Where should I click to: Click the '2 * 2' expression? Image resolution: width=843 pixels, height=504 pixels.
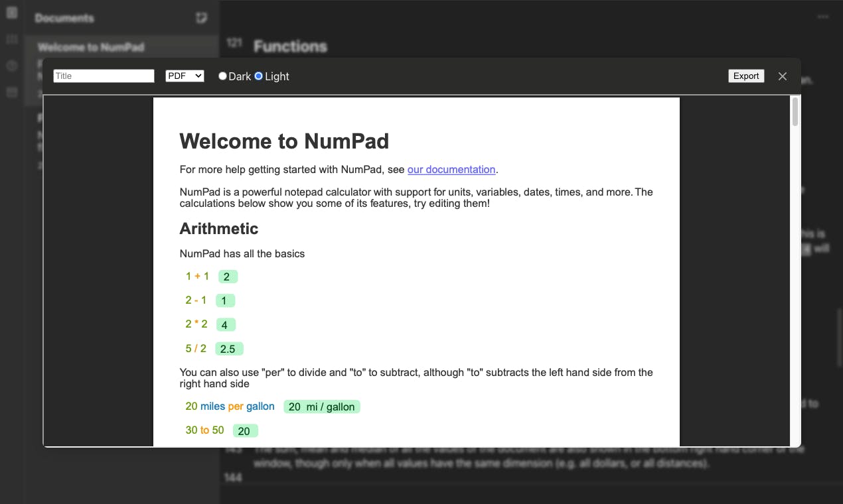pyautogui.click(x=196, y=324)
